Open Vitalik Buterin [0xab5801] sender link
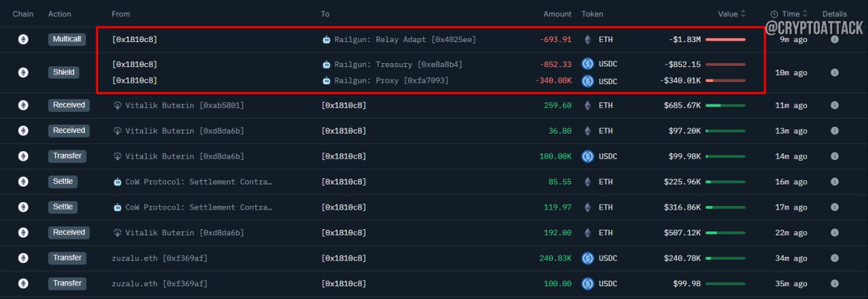The height and width of the screenshot is (299, 868). (x=184, y=105)
